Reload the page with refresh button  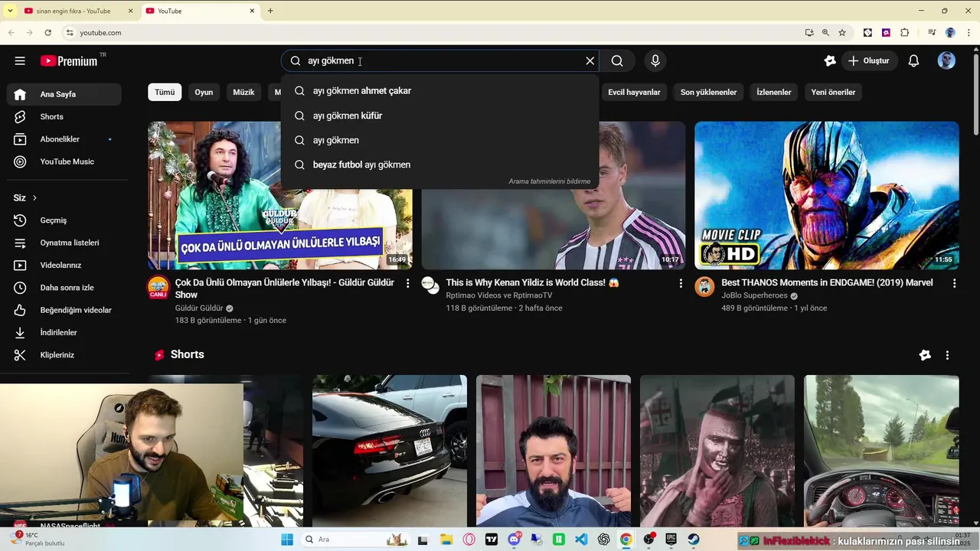tap(47, 33)
